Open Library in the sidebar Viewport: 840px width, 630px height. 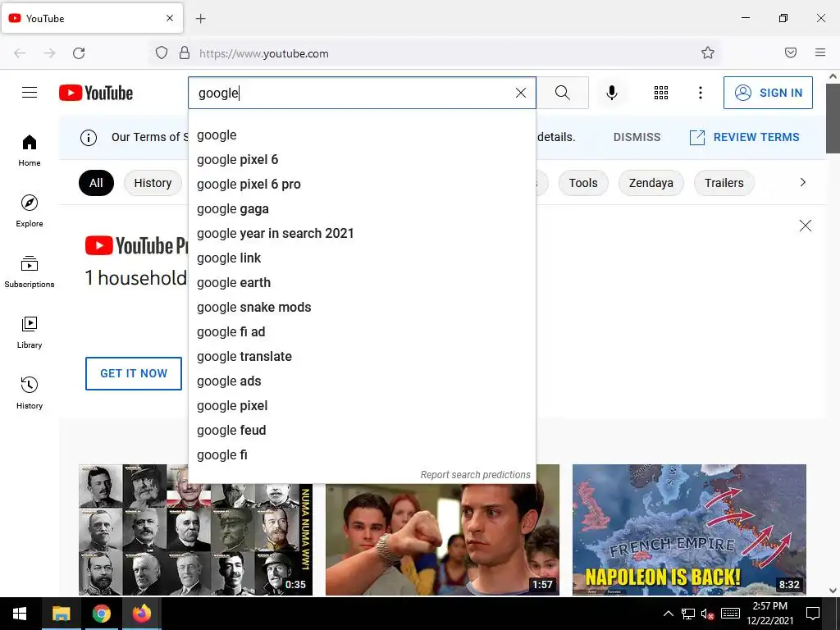[x=30, y=333]
